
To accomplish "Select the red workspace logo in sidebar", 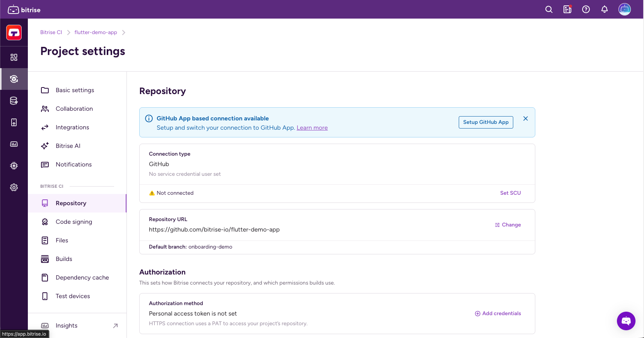I will (x=14, y=33).
